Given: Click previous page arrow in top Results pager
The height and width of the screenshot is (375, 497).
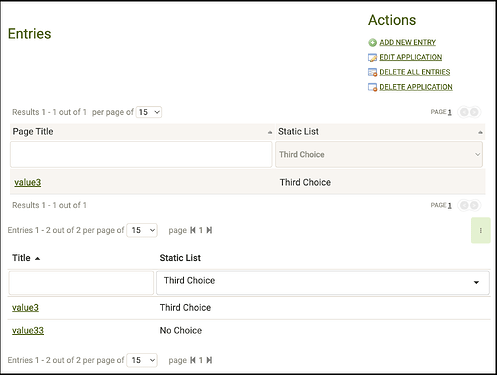Looking at the screenshot, I should [x=464, y=112].
